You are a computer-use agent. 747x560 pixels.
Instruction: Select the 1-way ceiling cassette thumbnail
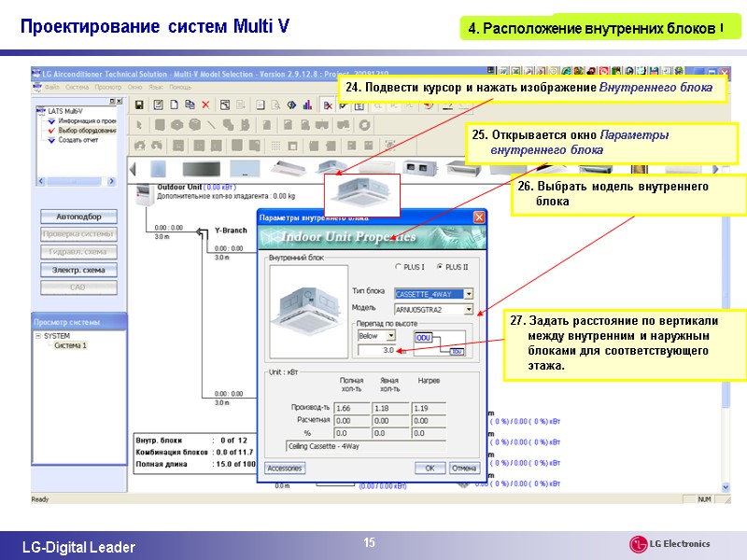(289, 168)
